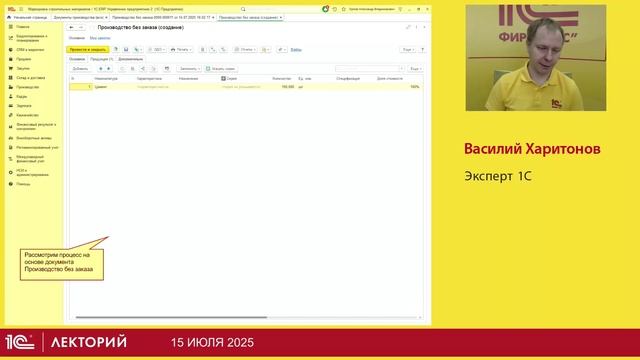
Task: Click the 1C main menu logo icon
Action: 11,9
